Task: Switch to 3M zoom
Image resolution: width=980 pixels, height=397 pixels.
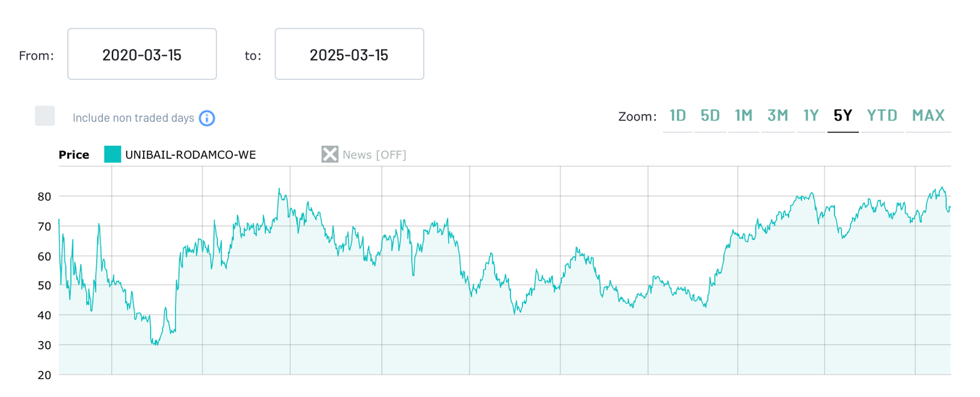Action: [x=777, y=116]
